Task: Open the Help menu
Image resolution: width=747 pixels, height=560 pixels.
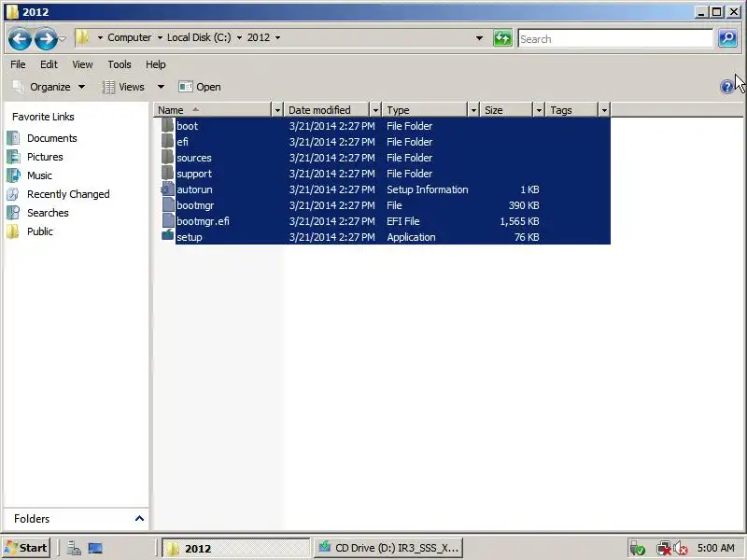Action: (156, 64)
